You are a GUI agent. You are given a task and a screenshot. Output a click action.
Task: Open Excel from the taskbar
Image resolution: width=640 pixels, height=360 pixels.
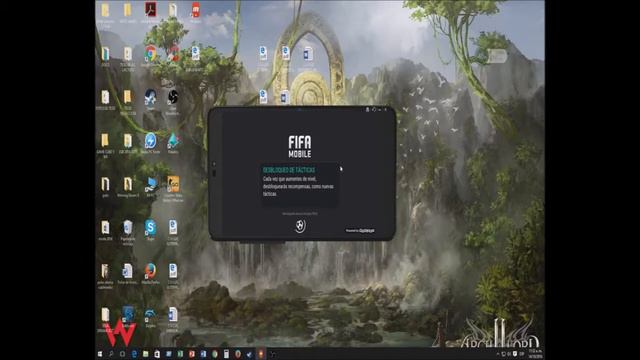pos(180,354)
